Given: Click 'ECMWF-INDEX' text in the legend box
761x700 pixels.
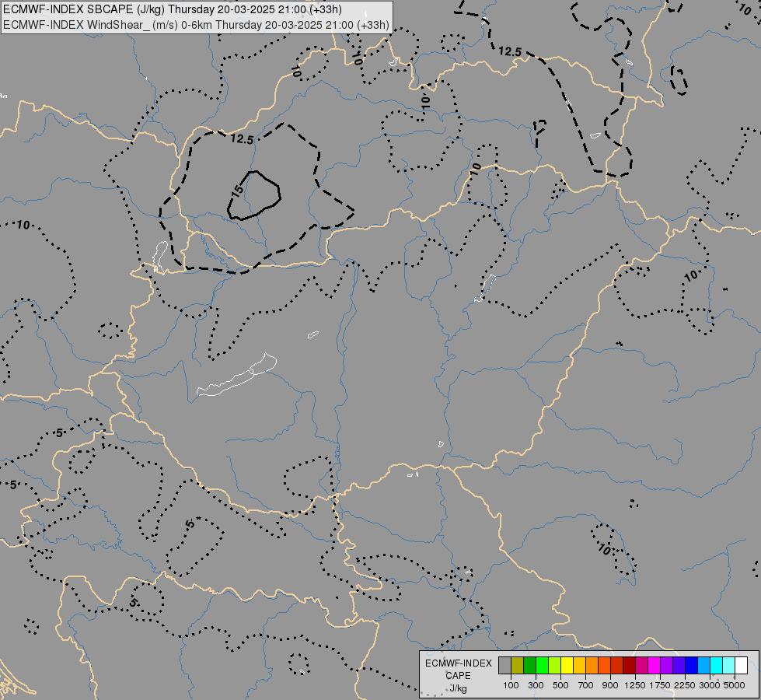Looking at the screenshot, I should 458,663.
